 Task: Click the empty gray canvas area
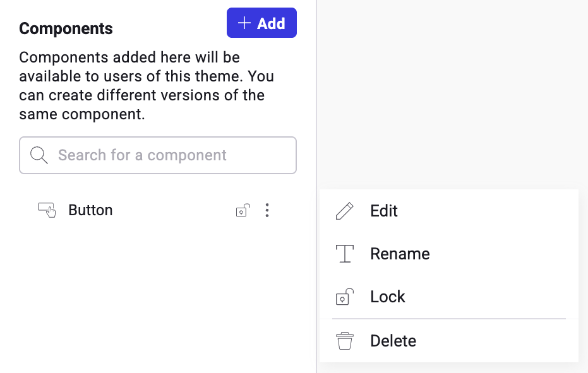tap(452, 95)
